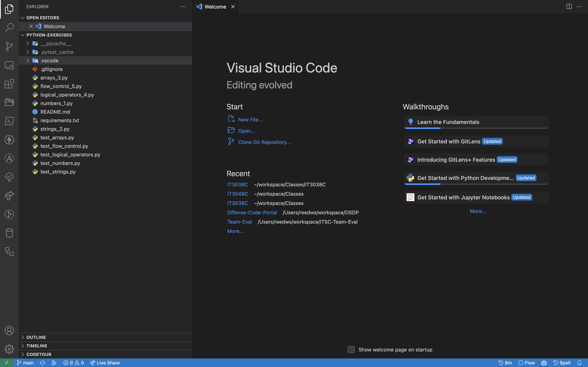This screenshot has width=588, height=367.
Task: Open Get Started with Jupyter Notebooks walkthrough
Action: (476, 197)
